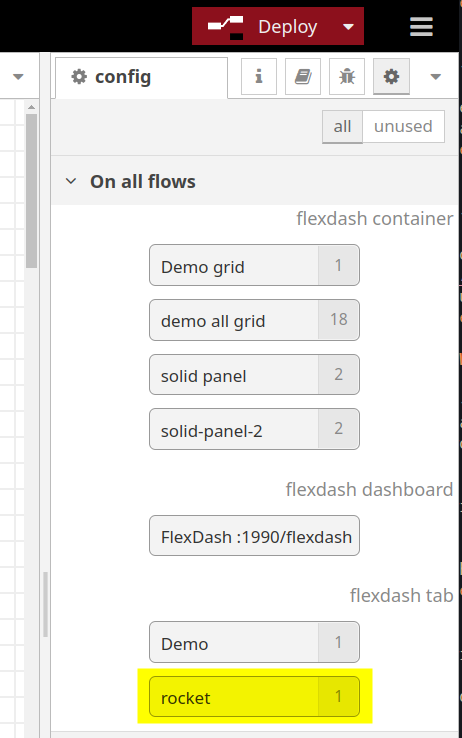Click the Deploy flow icon
The width and height of the screenshot is (462, 738).
(x=226, y=27)
